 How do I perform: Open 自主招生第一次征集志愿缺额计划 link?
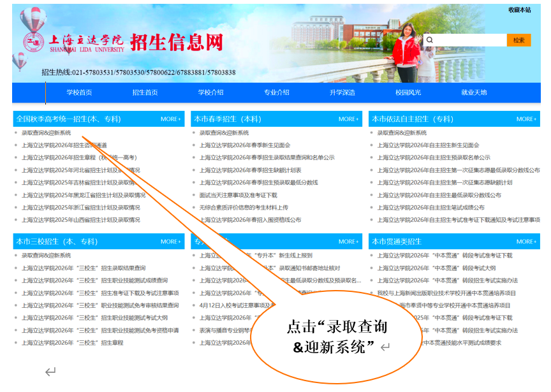(445, 183)
